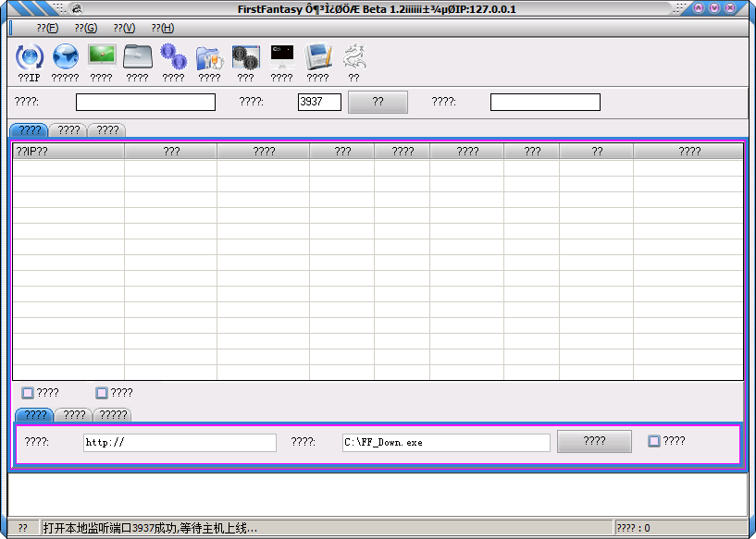Tick the first checkbox below the host table

tap(28, 393)
